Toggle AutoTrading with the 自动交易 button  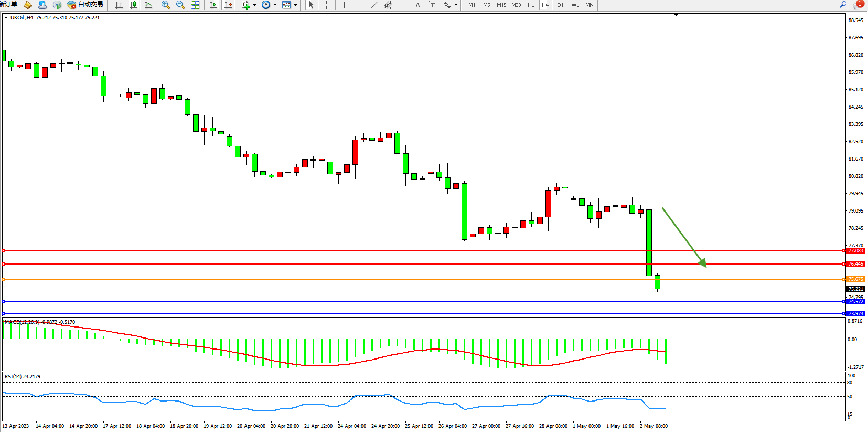85,5
